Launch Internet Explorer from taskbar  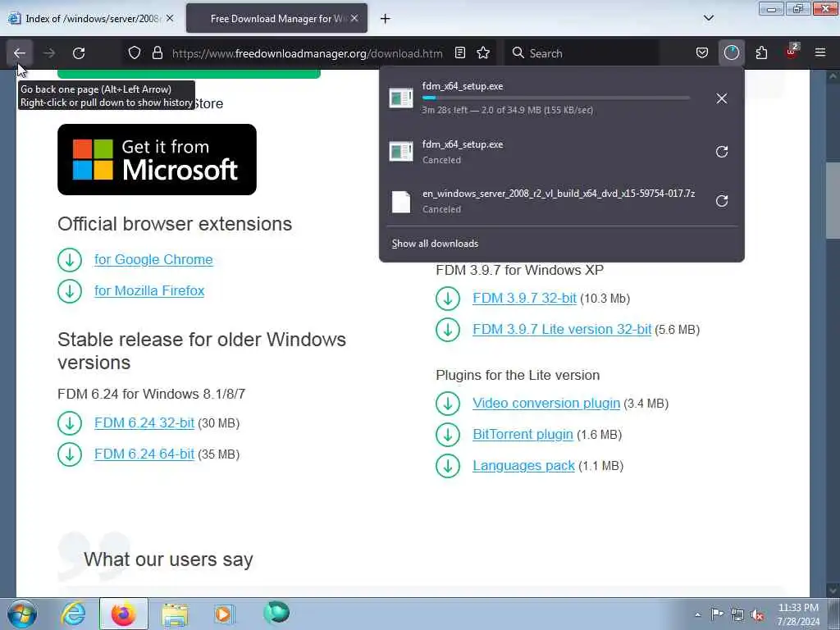[72, 614]
